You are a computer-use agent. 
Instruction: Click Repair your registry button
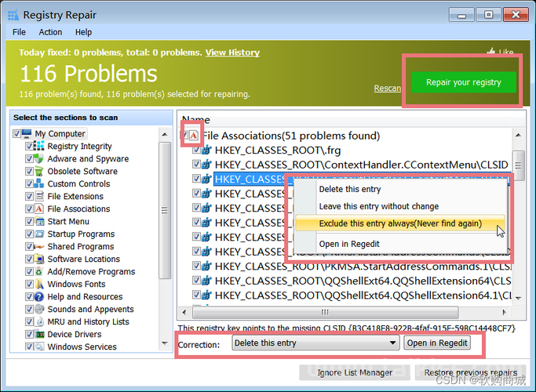click(x=464, y=82)
